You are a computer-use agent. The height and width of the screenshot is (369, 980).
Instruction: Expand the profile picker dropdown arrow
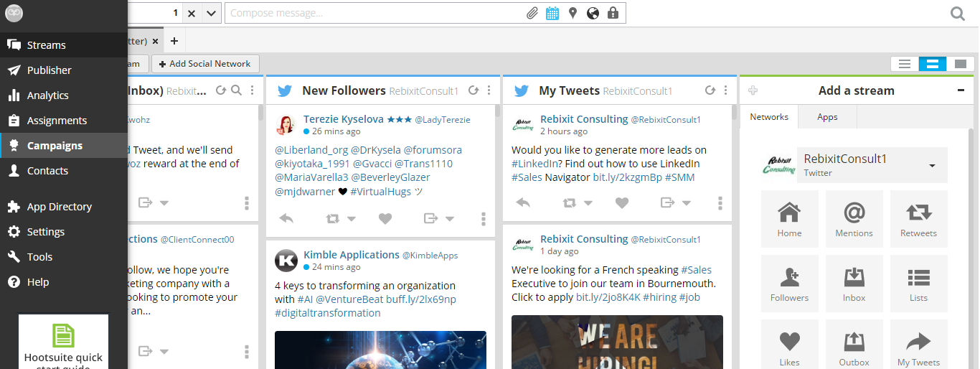tap(211, 13)
